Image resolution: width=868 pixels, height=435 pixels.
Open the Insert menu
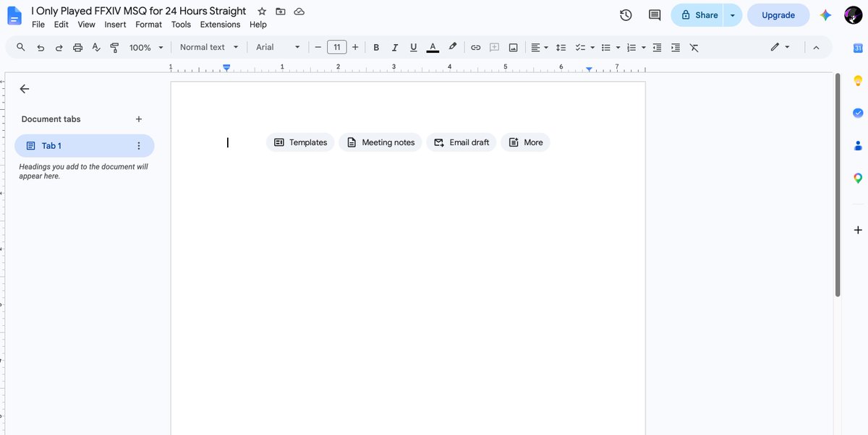pyautogui.click(x=115, y=25)
